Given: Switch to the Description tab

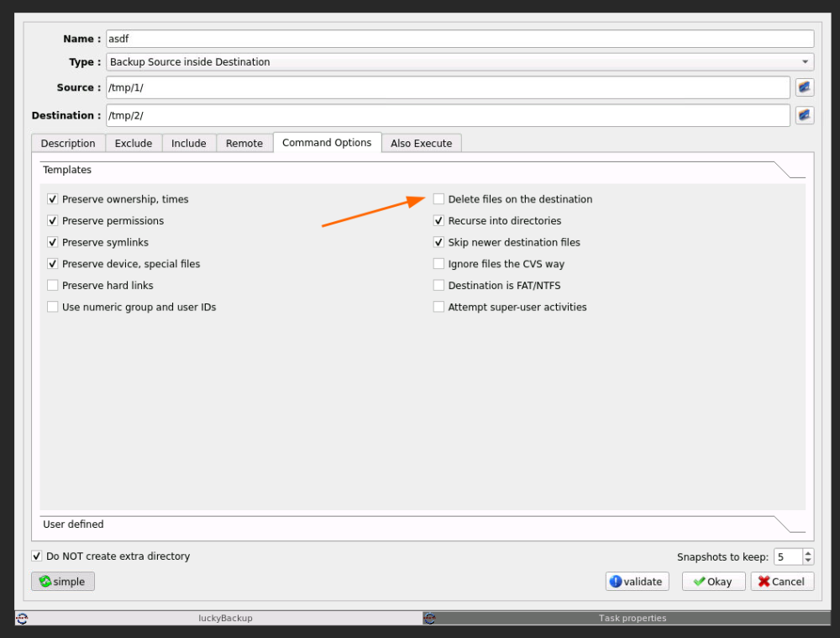Looking at the screenshot, I should (x=68, y=143).
